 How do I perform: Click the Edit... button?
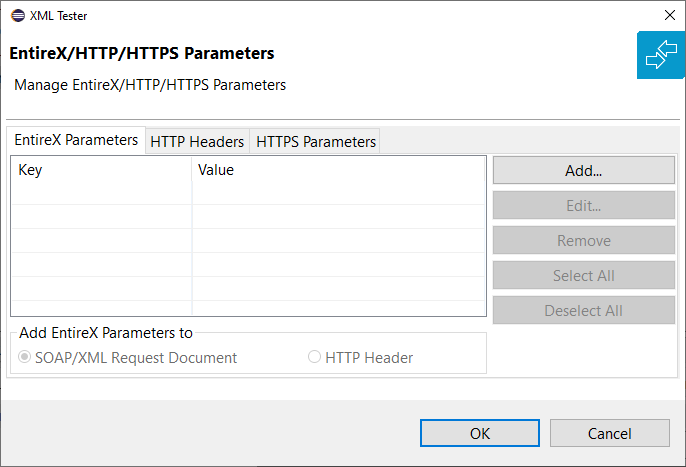pyautogui.click(x=584, y=206)
